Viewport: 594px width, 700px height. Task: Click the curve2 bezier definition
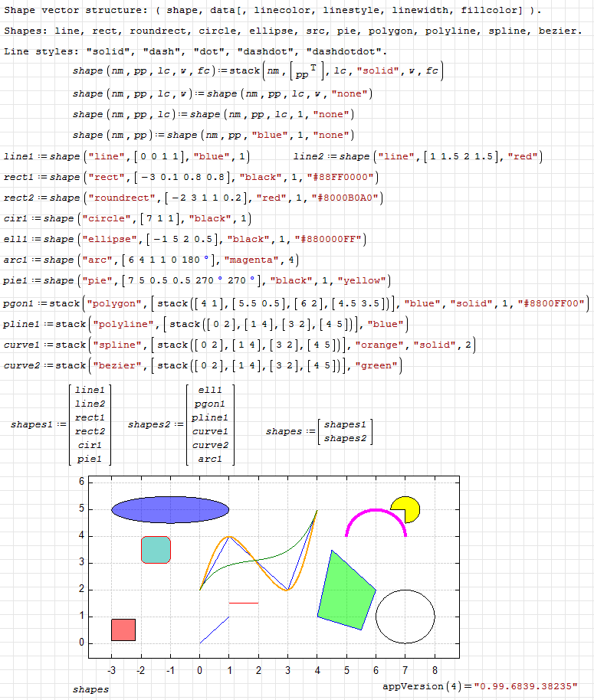[203, 365]
